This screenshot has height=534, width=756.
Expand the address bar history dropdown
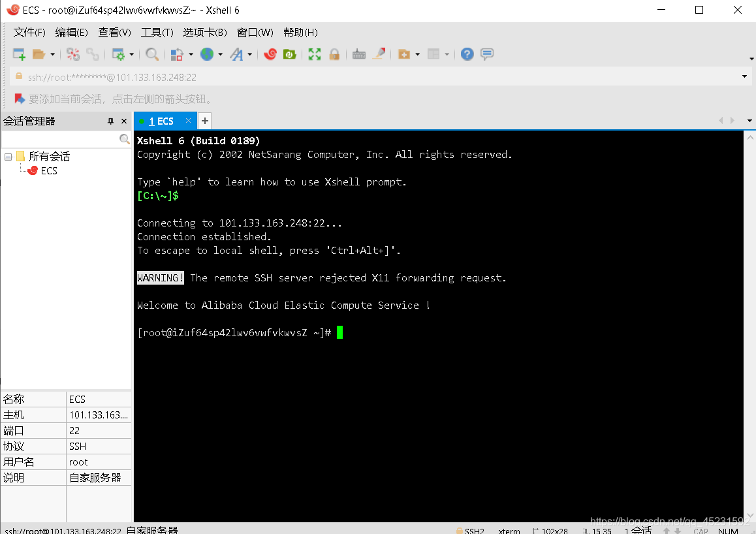point(744,76)
